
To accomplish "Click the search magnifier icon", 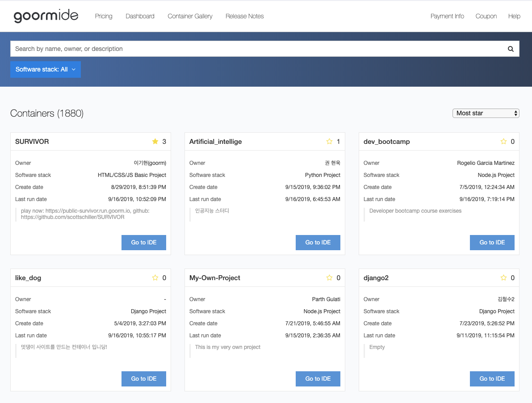I will (x=511, y=49).
